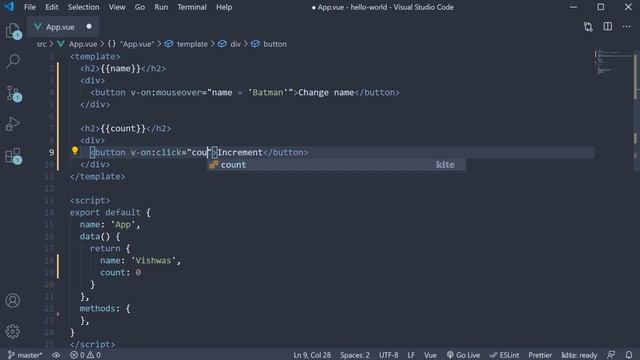
Task: Click the unsaved dot on App.vue tab
Action: click(x=89, y=27)
